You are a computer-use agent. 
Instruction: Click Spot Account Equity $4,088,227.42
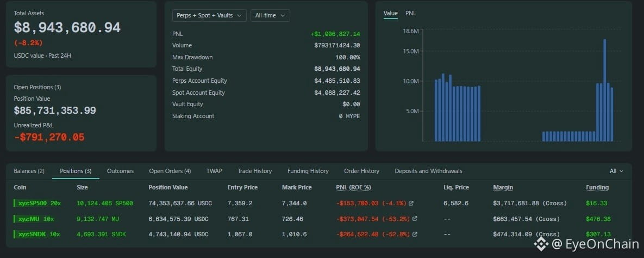(x=337, y=93)
